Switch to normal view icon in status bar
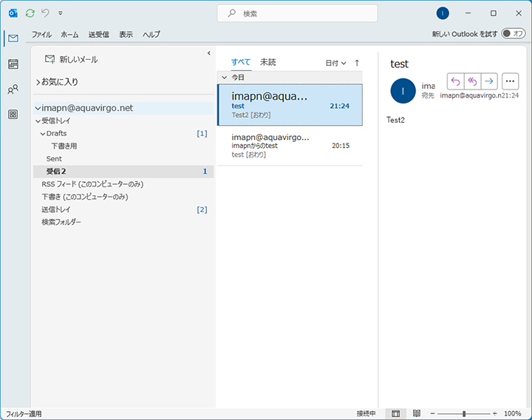 coord(395,413)
